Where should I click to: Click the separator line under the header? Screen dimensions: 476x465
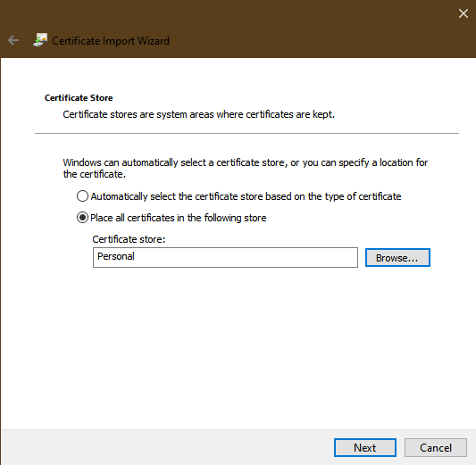tap(246, 133)
